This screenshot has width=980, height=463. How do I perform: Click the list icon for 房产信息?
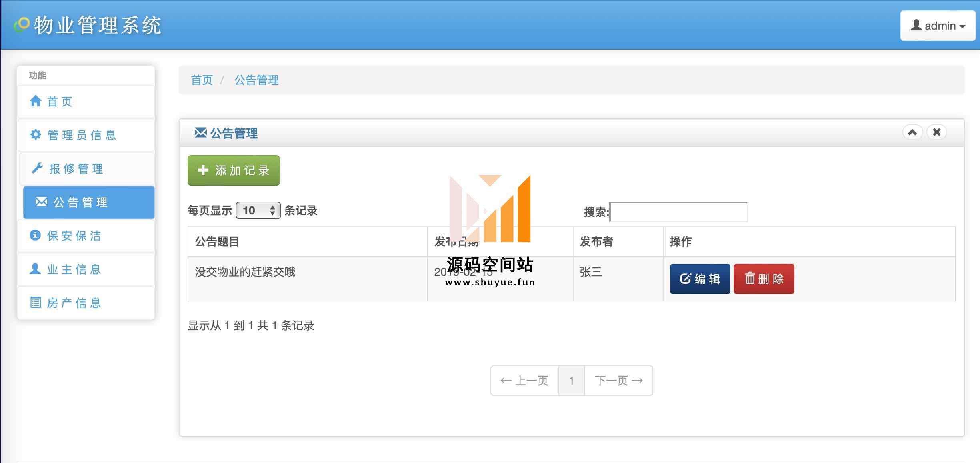pos(36,302)
